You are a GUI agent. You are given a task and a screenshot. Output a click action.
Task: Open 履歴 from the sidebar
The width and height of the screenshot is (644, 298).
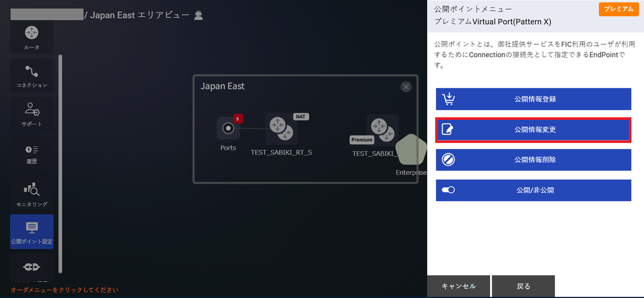[31, 153]
